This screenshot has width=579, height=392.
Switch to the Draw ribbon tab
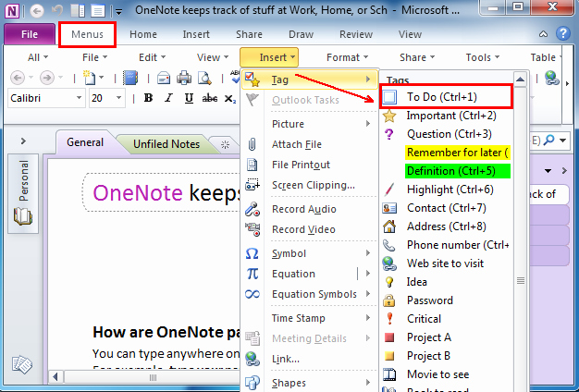click(301, 34)
